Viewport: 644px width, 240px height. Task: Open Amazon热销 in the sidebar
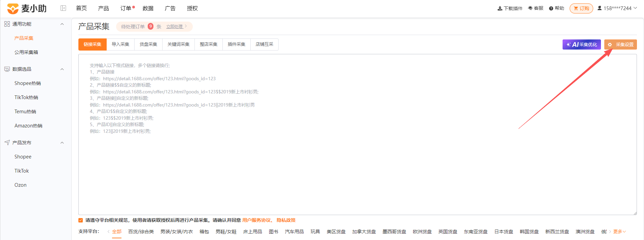point(28,126)
